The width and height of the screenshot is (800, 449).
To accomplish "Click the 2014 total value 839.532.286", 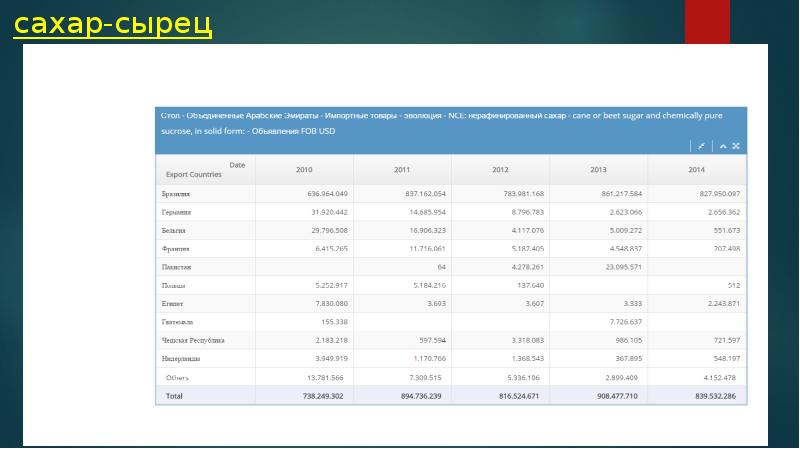I will pyautogui.click(x=715, y=396).
